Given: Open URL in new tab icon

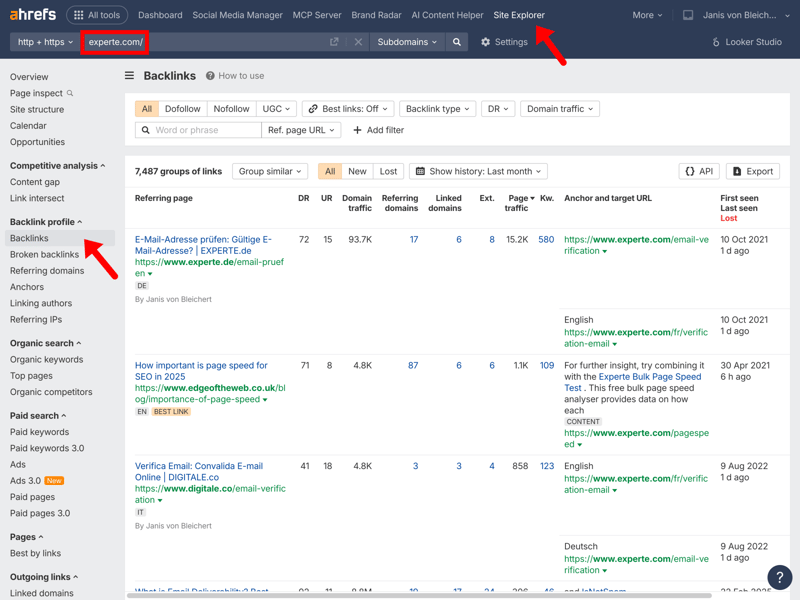Looking at the screenshot, I should [x=334, y=42].
